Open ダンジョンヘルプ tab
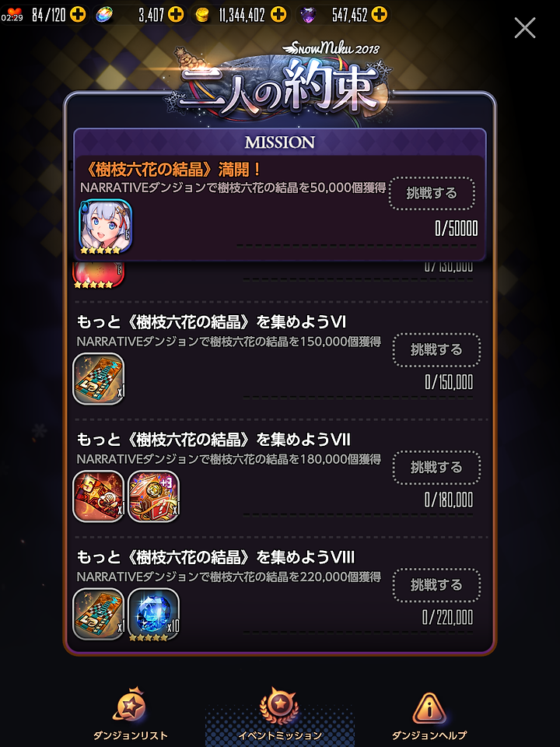The height and width of the screenshot is (747, 560). [x=429, y=714]
